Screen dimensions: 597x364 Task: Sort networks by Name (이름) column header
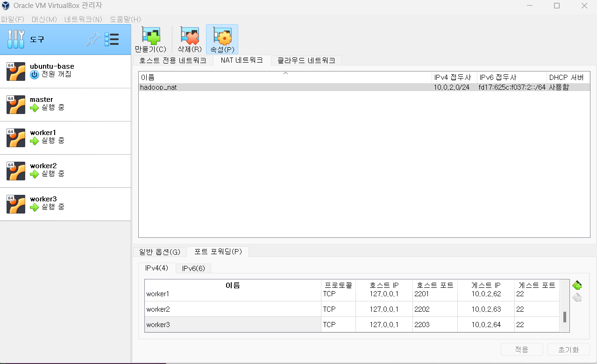click(285, 77)
